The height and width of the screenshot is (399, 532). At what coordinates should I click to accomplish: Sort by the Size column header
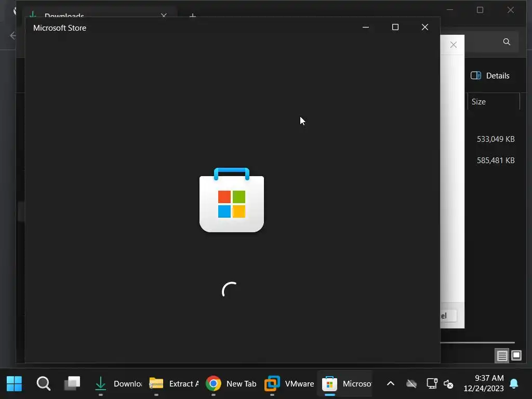point(494,102)
